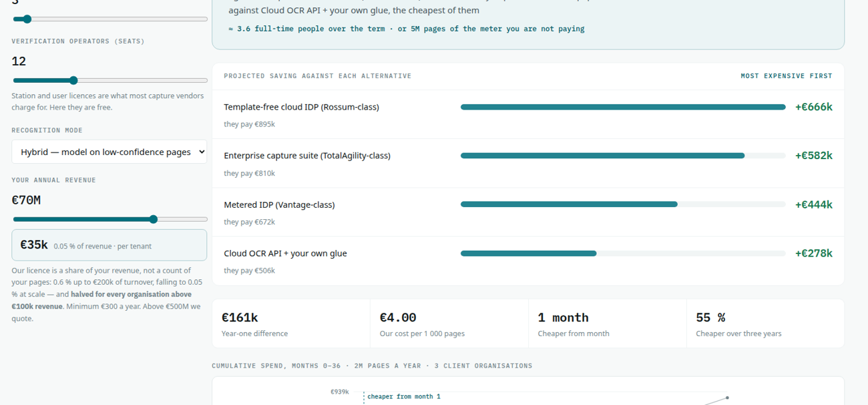Click the 'they pay €672k' note

tap(249, 222)
